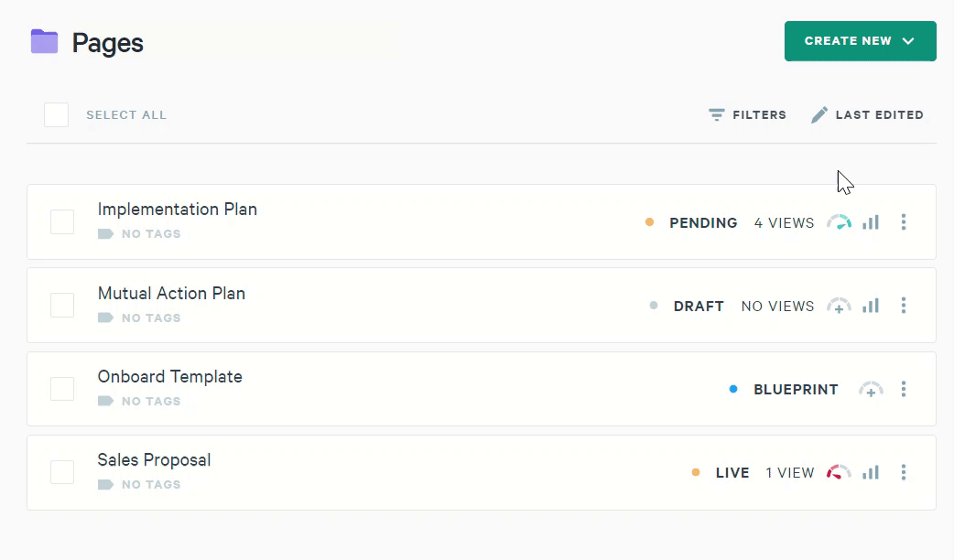Click the gauge icon on Onboard Template
Screen dimensions: 954x560
point(871,390)
